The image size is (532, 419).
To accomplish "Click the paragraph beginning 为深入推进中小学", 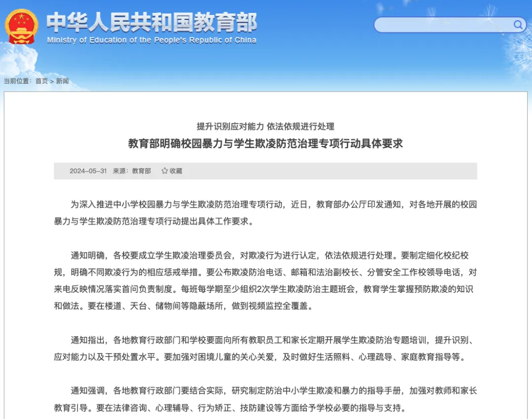I will coord(266,213).
